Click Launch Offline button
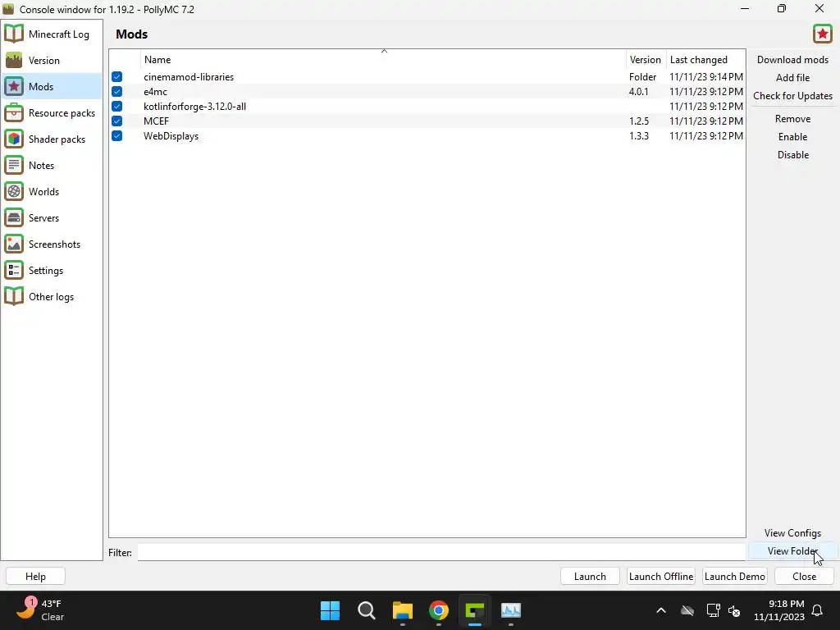 661,577
